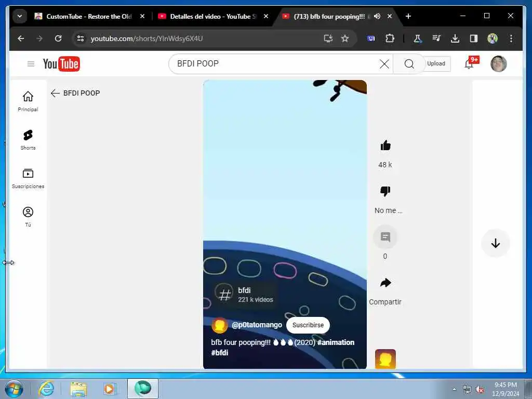This screenshot has width=532, height=399.
Task: Switch to Detalles del video tab
Action: [x=213, y=16]
